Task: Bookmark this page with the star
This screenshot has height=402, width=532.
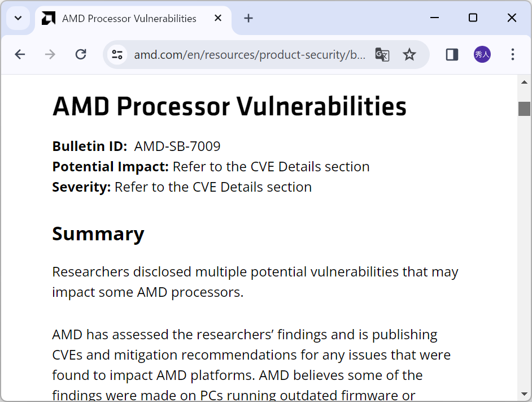Action: (x=409, y=54)
